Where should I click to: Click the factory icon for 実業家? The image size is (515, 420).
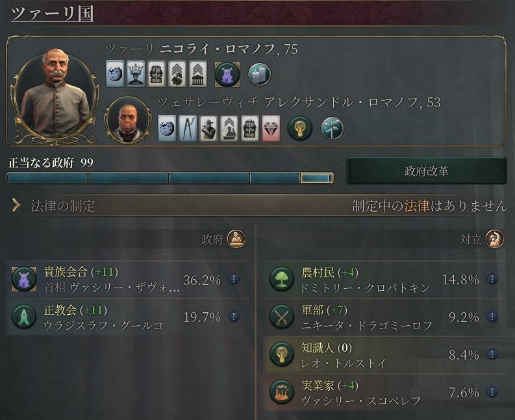(x=281, y=392)
